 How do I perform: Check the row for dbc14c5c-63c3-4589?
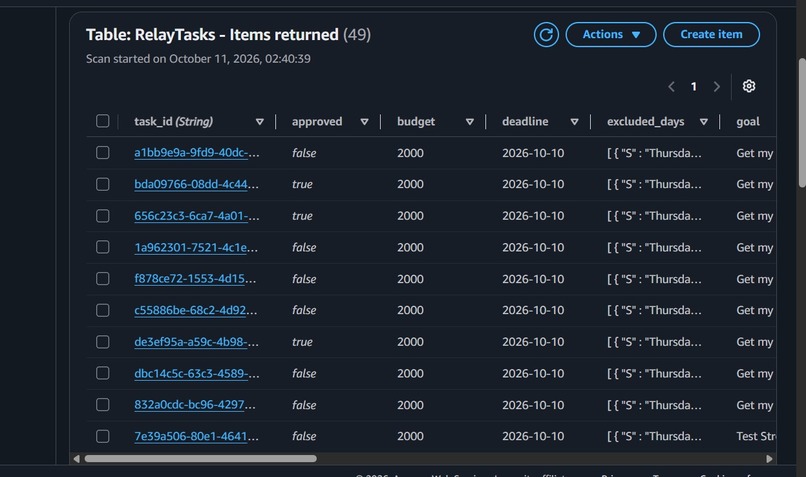coord(103,373)
